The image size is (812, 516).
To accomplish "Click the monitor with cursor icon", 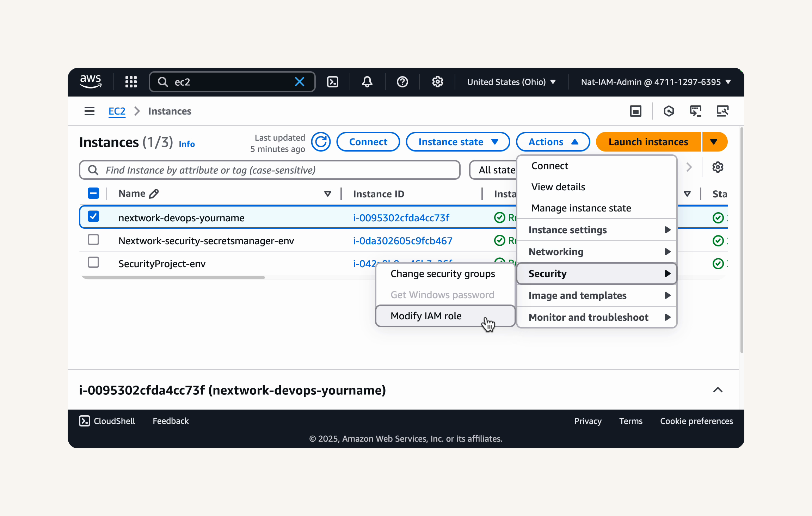I will [695, 111].
